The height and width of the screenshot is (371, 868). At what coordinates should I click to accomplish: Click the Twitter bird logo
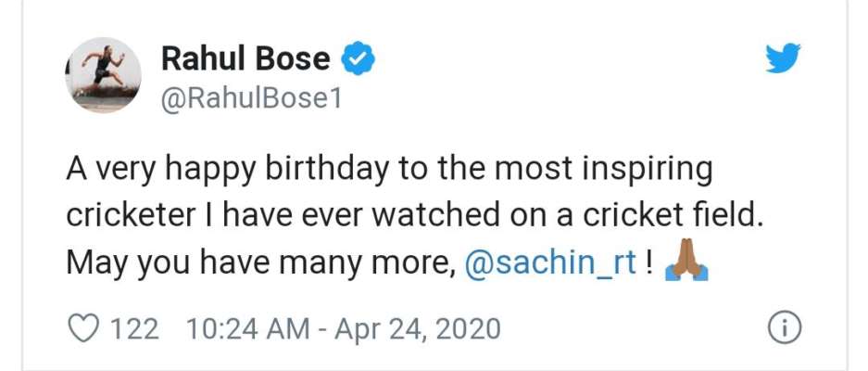tap(784, 58)
